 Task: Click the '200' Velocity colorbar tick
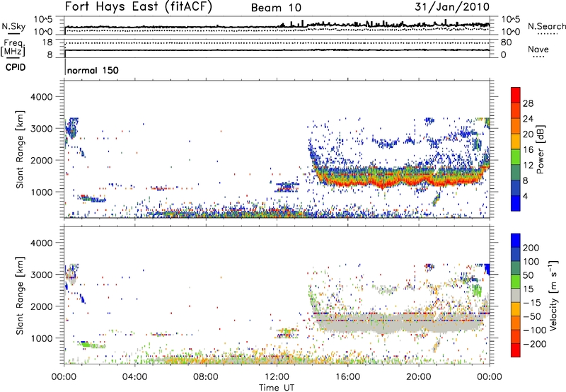(531, 248)
